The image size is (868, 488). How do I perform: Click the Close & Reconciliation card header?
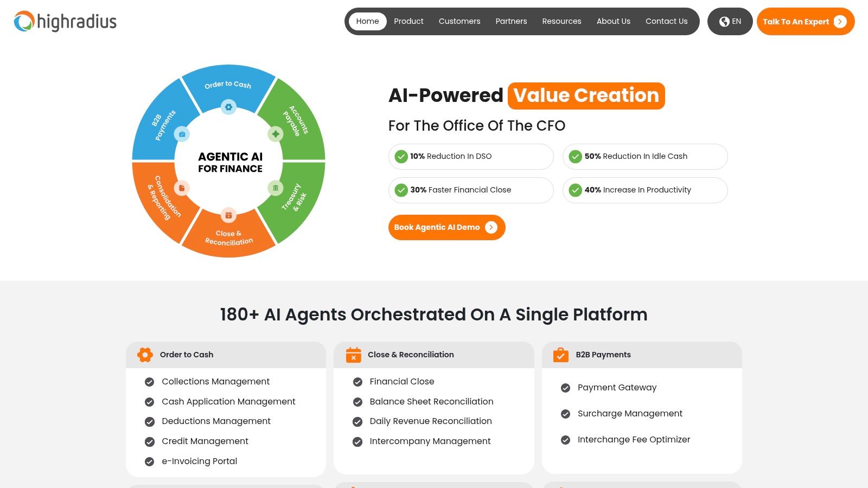434,355
